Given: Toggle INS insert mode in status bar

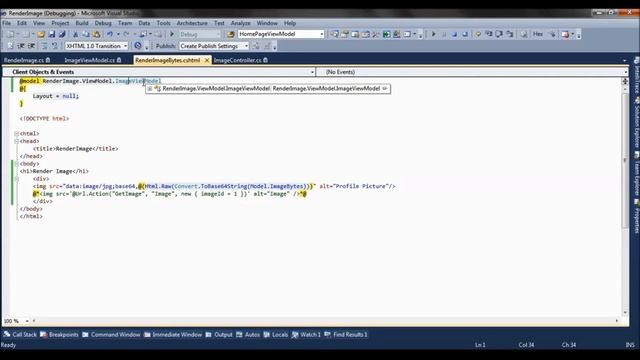Looking at the screenshot, I should pos(630,345).
